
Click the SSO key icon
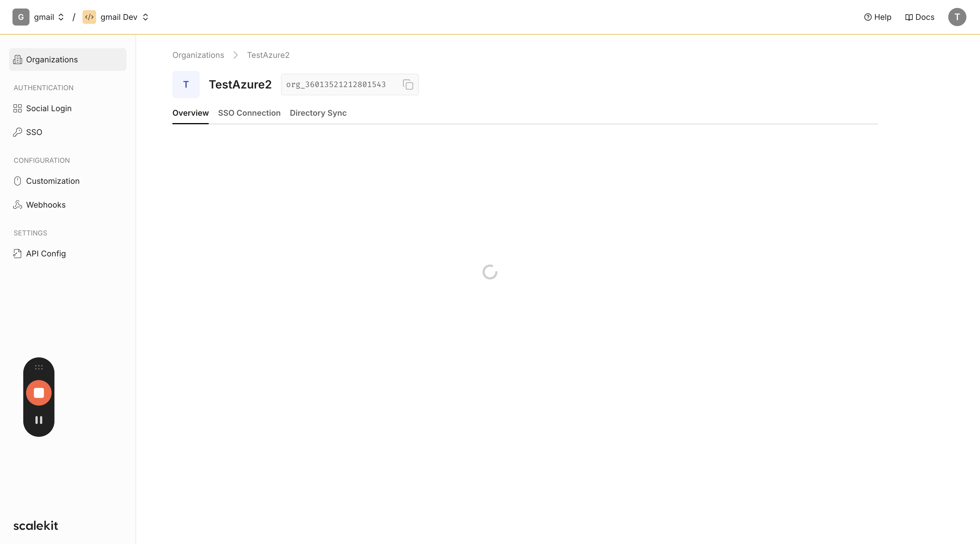18,132
